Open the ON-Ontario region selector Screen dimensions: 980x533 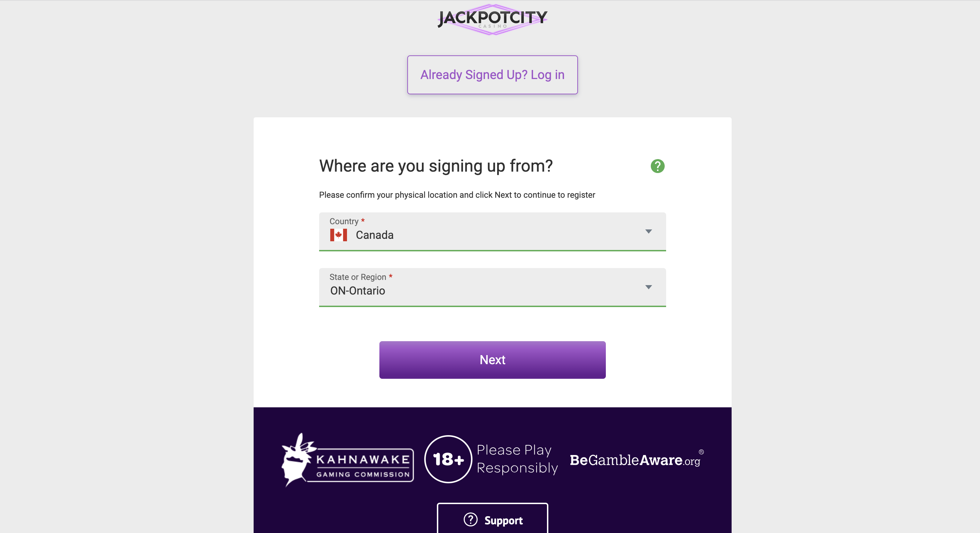click(x=492, y=288)
